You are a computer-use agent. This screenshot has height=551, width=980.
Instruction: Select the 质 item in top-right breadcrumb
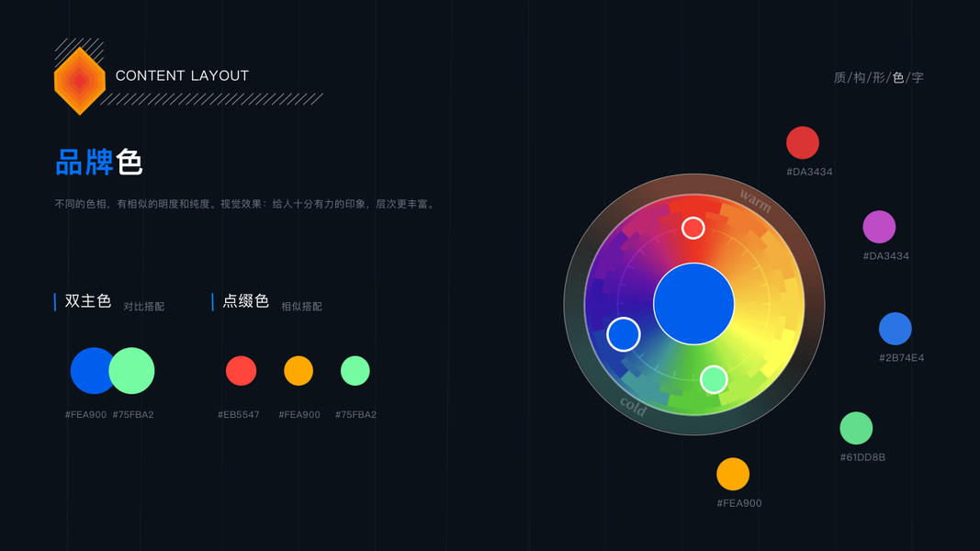(840, 77)
